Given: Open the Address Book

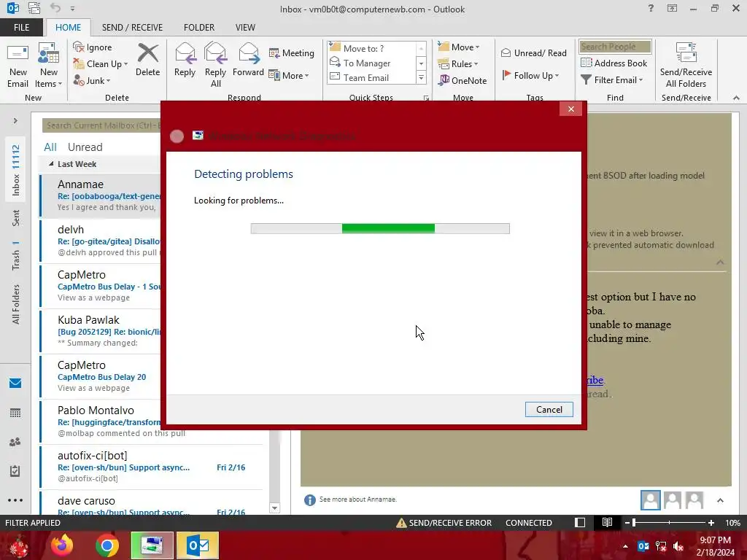Looking at the screenshot, I should point(614,63).
